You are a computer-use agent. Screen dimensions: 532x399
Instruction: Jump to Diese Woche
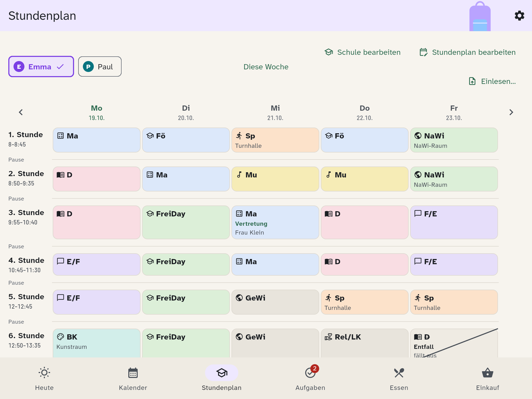click(266, 67)
